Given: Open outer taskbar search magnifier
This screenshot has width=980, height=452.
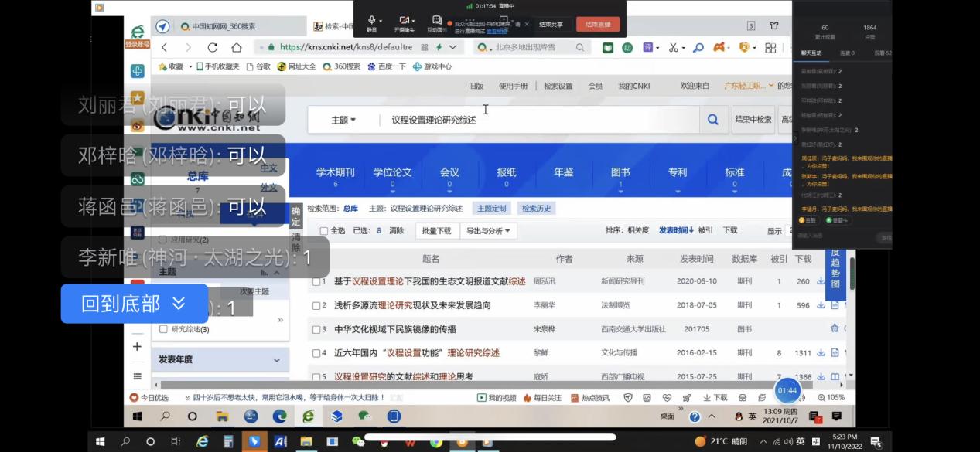Looking at the screenshot, I should tap(125, 442).
